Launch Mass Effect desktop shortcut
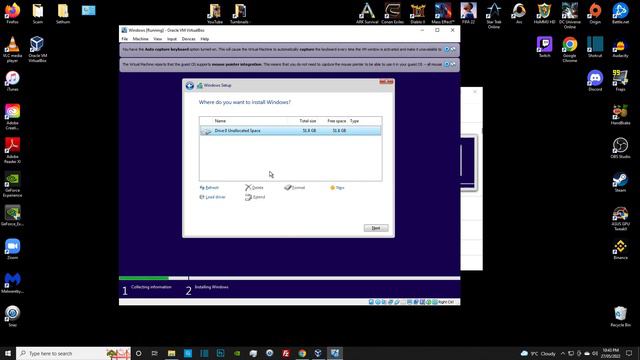 pos(443,13)
